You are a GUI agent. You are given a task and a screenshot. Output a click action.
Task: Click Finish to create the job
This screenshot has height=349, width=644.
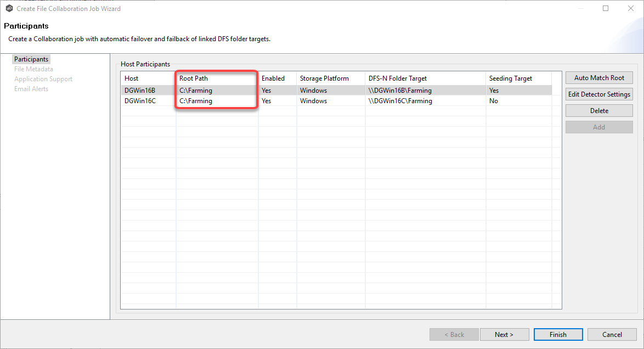click(x=558, y=334)
